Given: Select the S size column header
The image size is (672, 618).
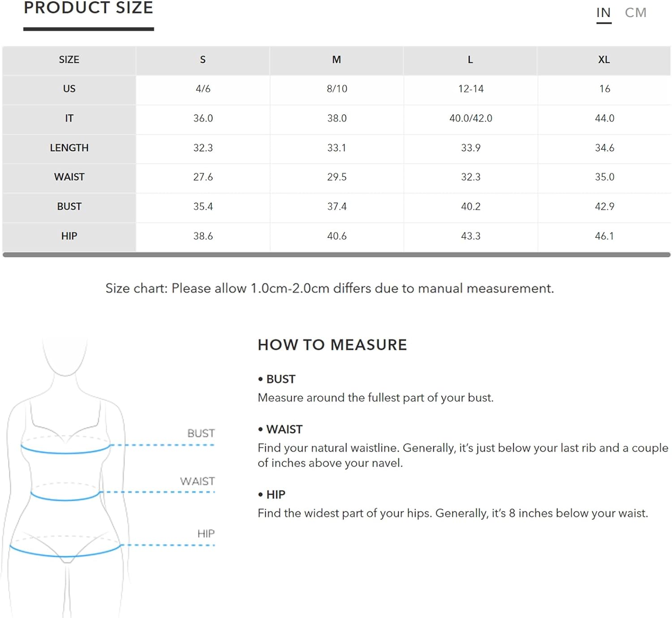Looking at the screenshot, I should (203, 60).
